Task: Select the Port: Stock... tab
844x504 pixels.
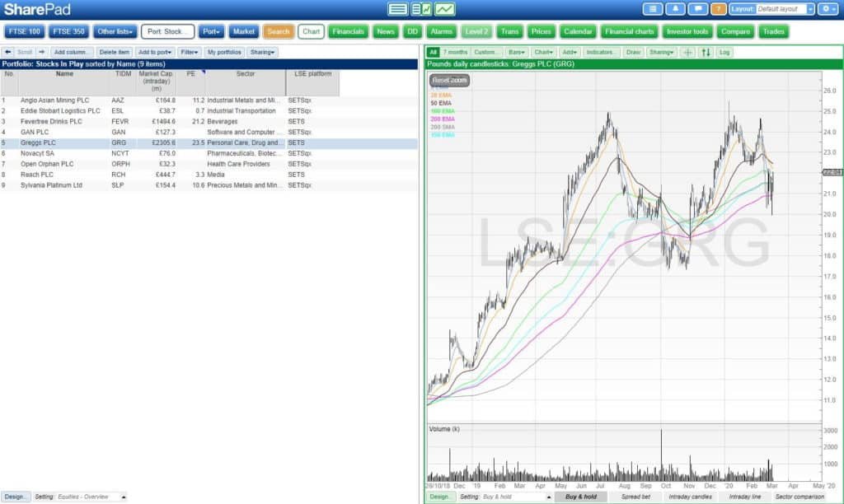Action: click(x=167, y=32)
